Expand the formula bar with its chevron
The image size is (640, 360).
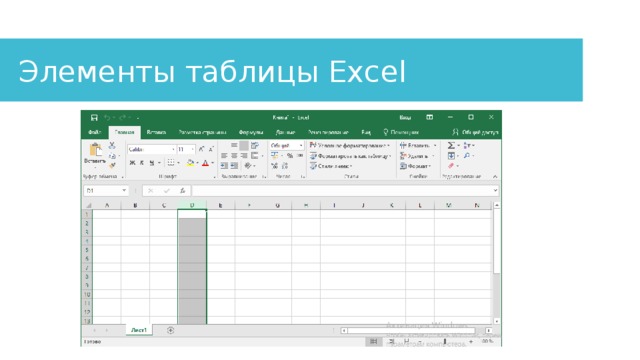495,191
